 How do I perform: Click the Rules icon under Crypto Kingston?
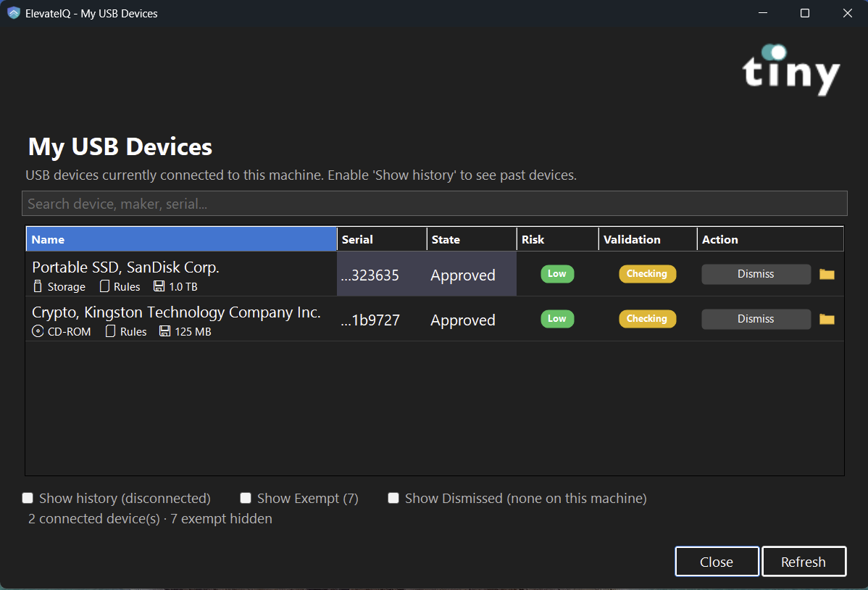110,331
